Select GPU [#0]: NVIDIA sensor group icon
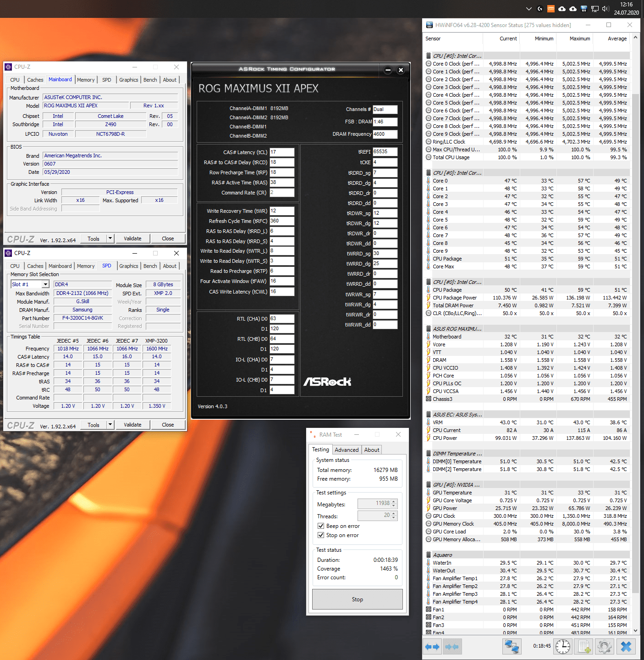The width and height of the screenshot is (644, 660). pyautogui.click(x=429, y=485)
